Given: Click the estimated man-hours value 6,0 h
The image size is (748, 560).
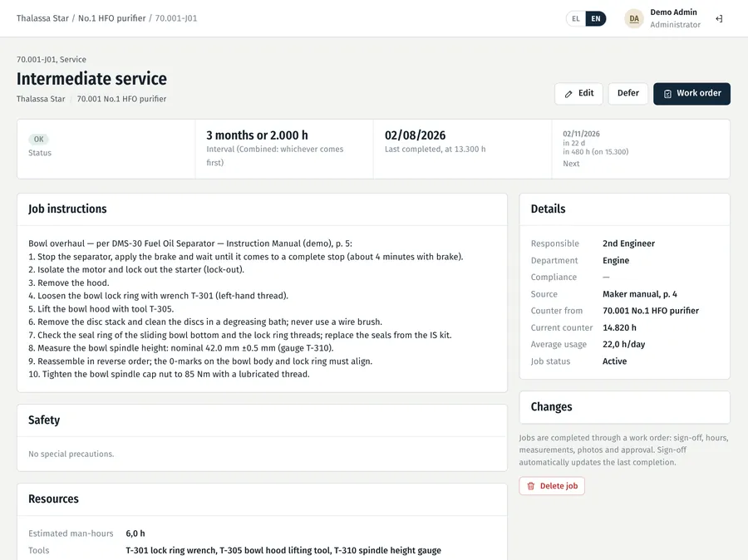Looking at the screenshot, I should pyautogui.click(x=135, y=533).
